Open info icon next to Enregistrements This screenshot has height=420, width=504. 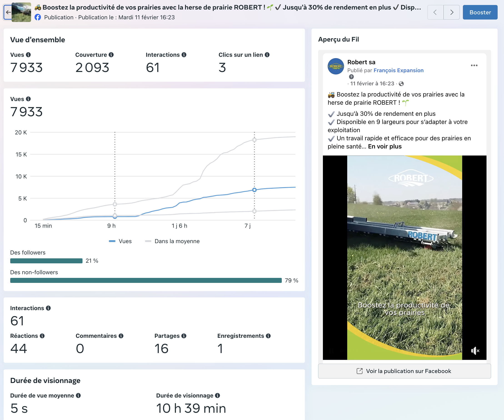point(268,336)
